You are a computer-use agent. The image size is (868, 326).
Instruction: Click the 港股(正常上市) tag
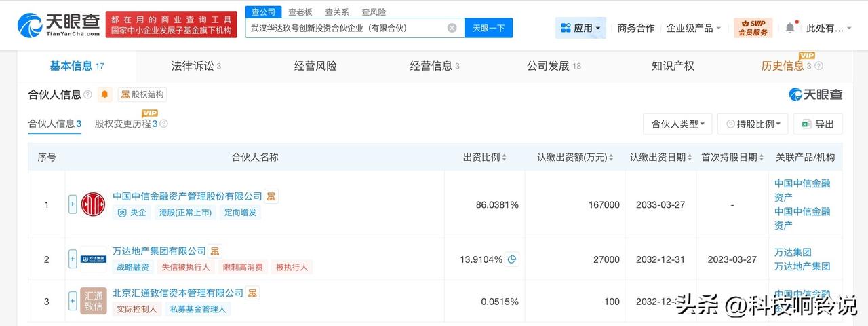(186, 213)
